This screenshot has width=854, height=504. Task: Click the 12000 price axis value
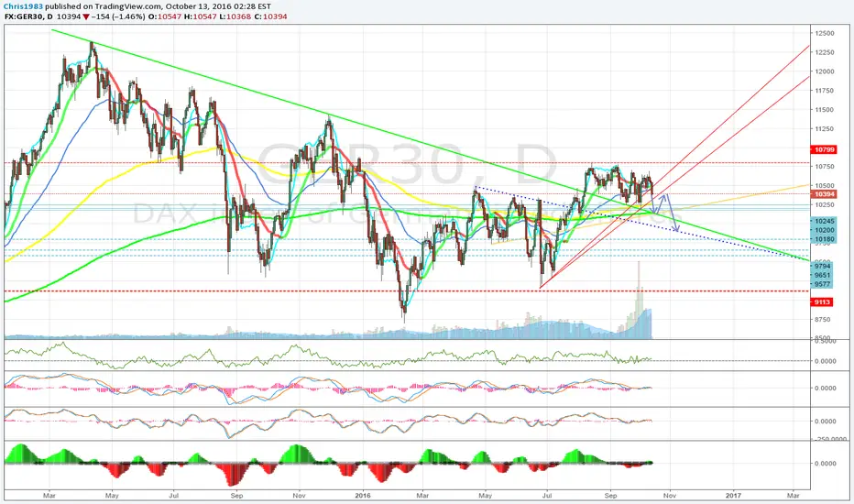[825, 71]
